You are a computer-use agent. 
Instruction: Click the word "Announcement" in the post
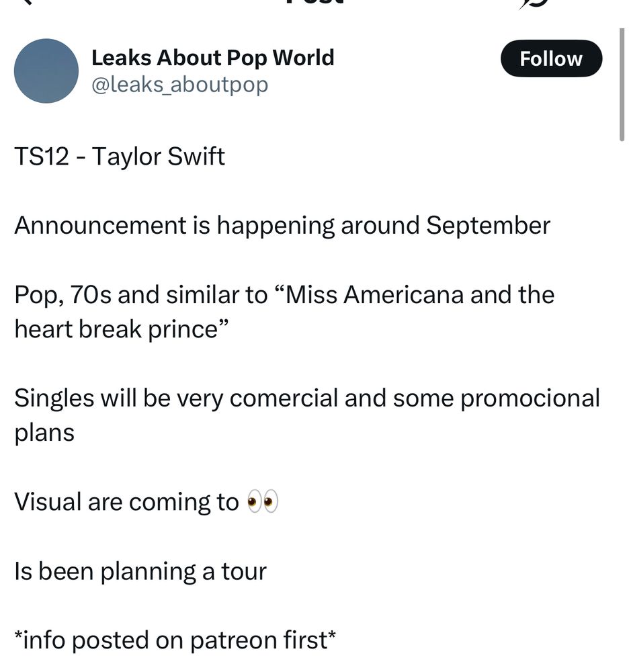coord(99,226)
